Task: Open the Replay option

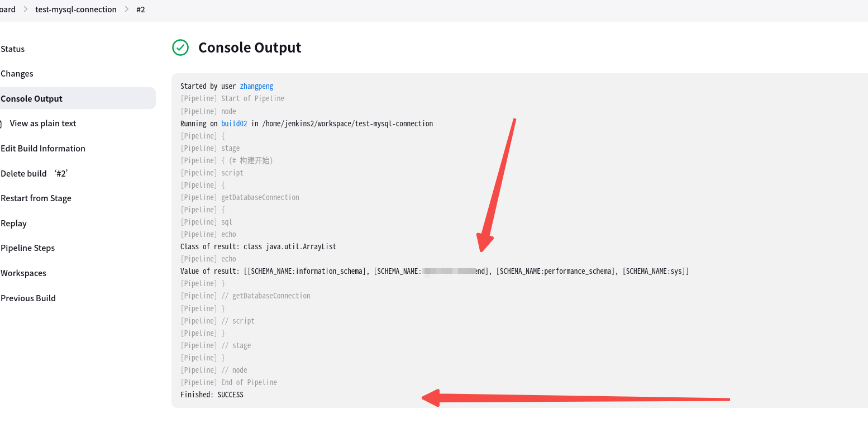Action: 14,223
